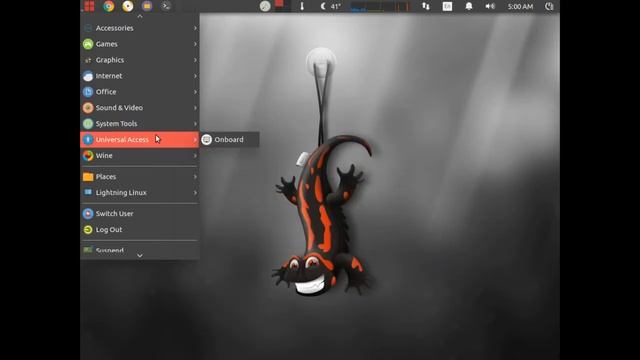Click the Office document icon
The image size is (640, 360).
[x=88, y=92]
